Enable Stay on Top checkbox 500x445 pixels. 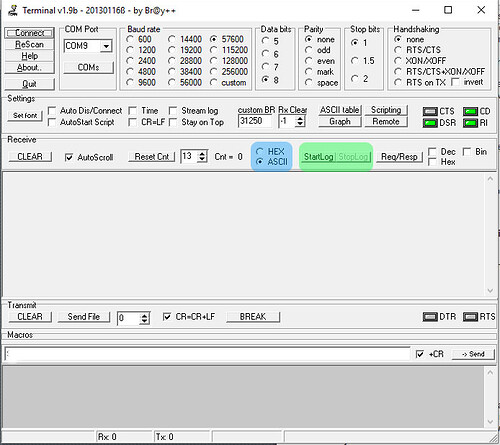click(x=173, y=122)
